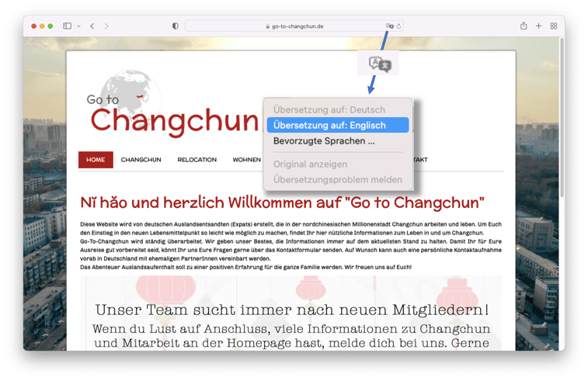Go forward to the next page

pos(106,26)
